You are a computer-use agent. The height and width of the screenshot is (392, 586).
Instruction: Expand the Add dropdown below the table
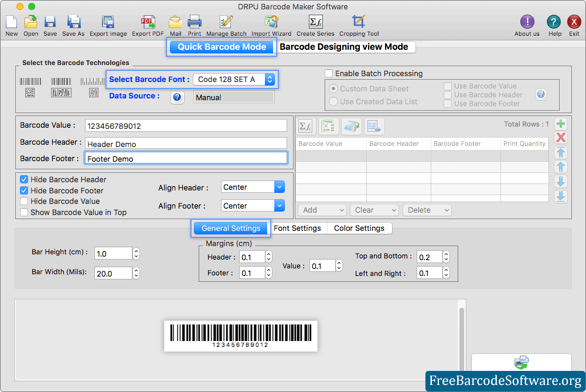[x=322, y=210]
